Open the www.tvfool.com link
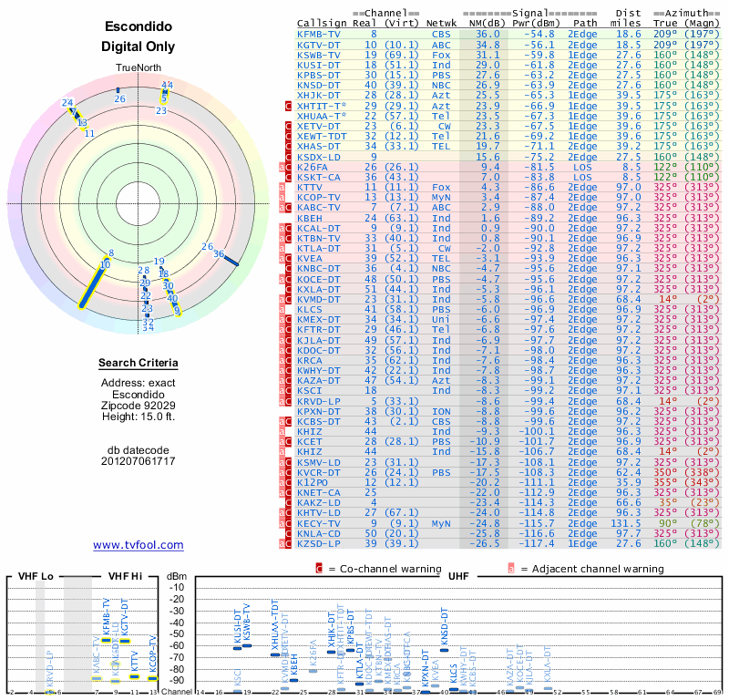The height and width of the screenshot is (700, 729). point(139,545)
